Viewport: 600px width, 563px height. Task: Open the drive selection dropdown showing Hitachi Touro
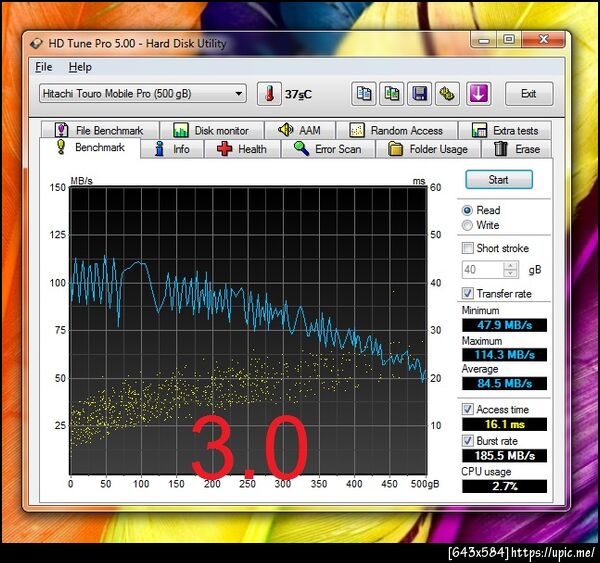[x=143, y=94]
